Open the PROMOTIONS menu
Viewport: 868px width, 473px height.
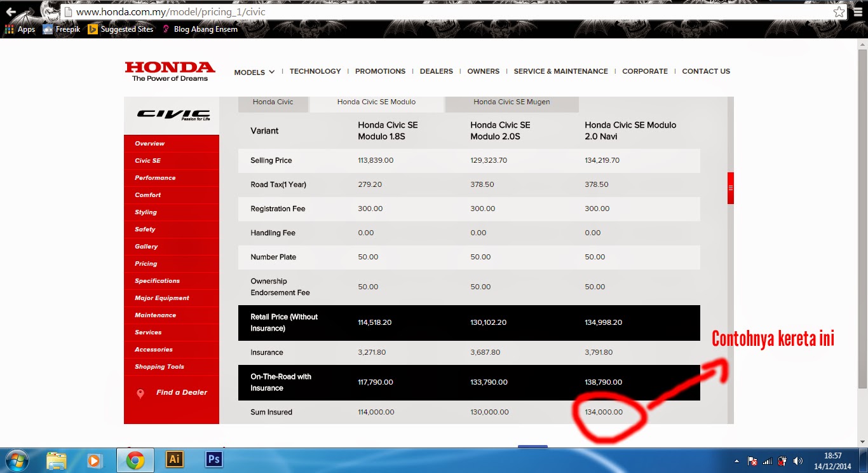[380, 71]
